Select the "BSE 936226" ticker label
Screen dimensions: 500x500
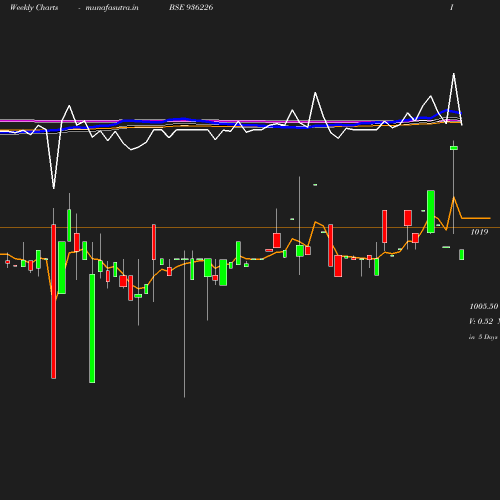191,8
